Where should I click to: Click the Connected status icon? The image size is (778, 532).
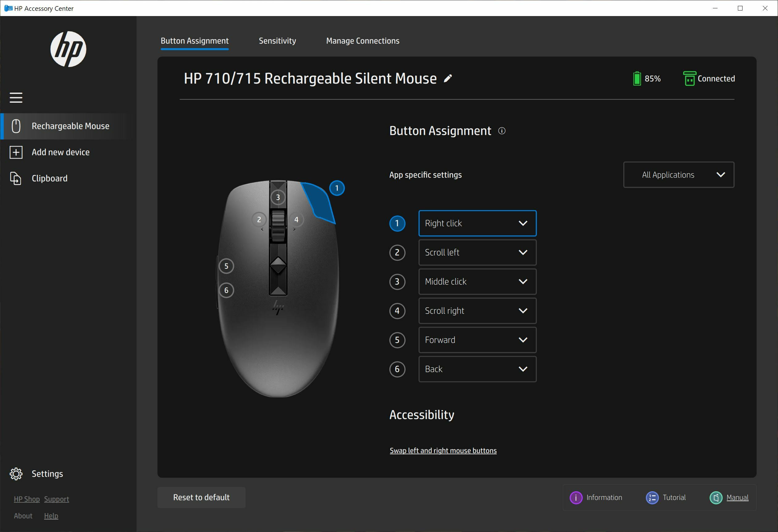(689, 78)
